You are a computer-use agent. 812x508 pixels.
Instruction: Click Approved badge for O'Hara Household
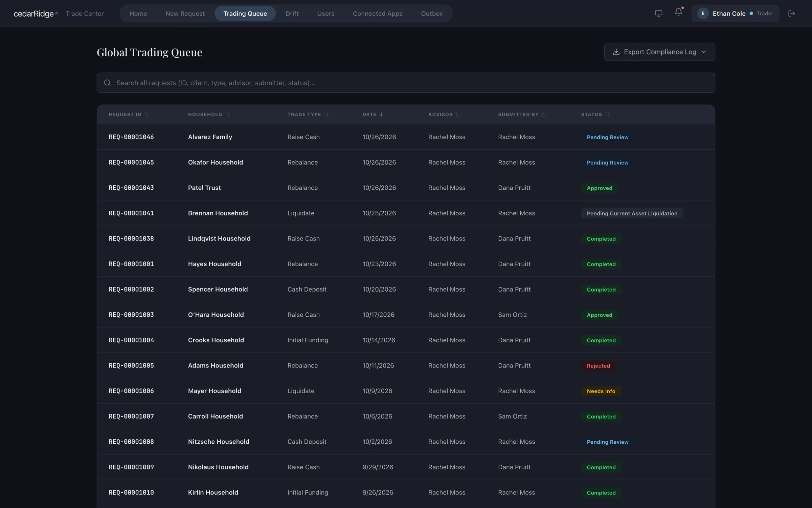(600, 315)
